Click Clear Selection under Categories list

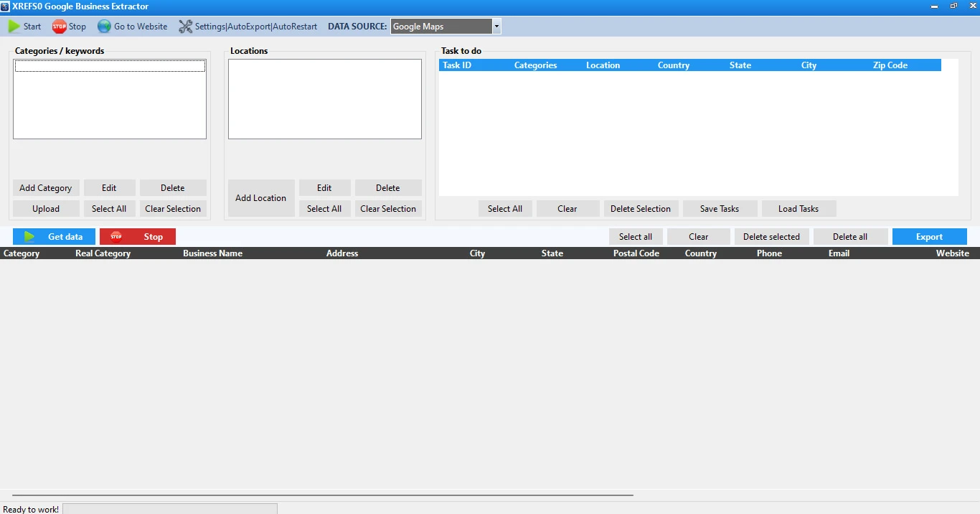[173, 209]
